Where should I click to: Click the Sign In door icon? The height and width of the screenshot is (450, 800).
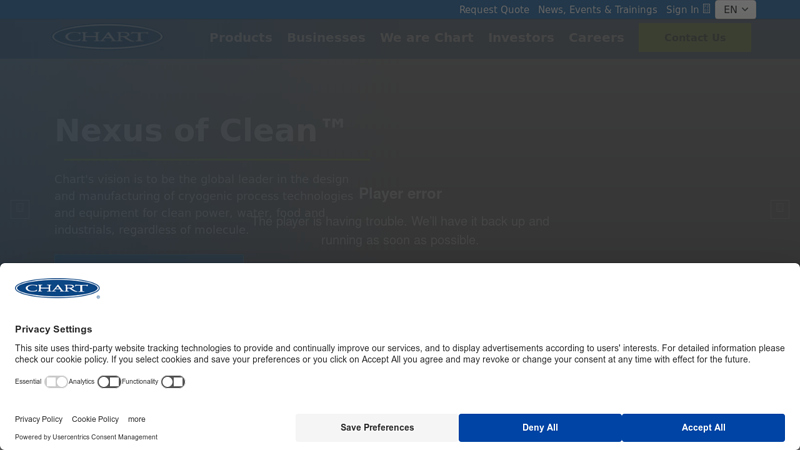coord(706,9)
